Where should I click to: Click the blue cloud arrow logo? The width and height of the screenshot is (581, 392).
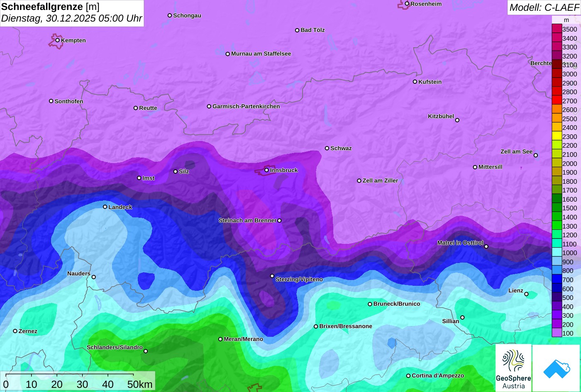pos(556,368)
